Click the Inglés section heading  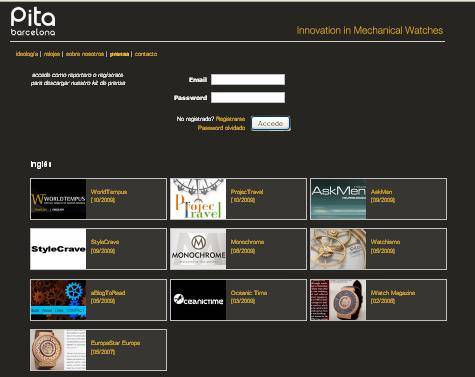click(x=41, y=164)
